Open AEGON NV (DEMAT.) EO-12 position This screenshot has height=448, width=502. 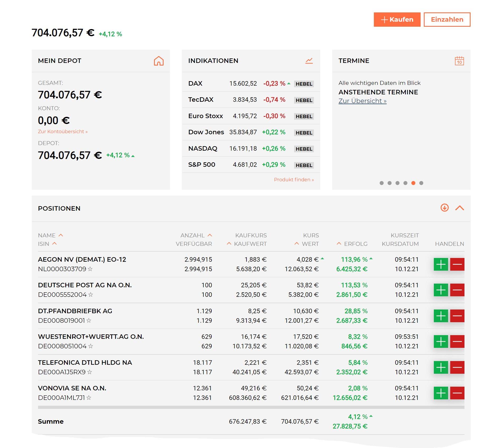[x=82, y=260]
